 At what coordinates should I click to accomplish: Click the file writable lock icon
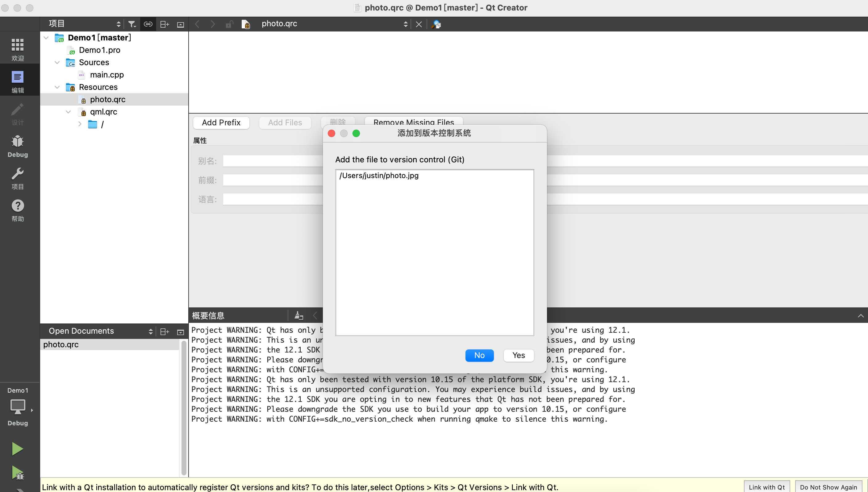[229, 24]
